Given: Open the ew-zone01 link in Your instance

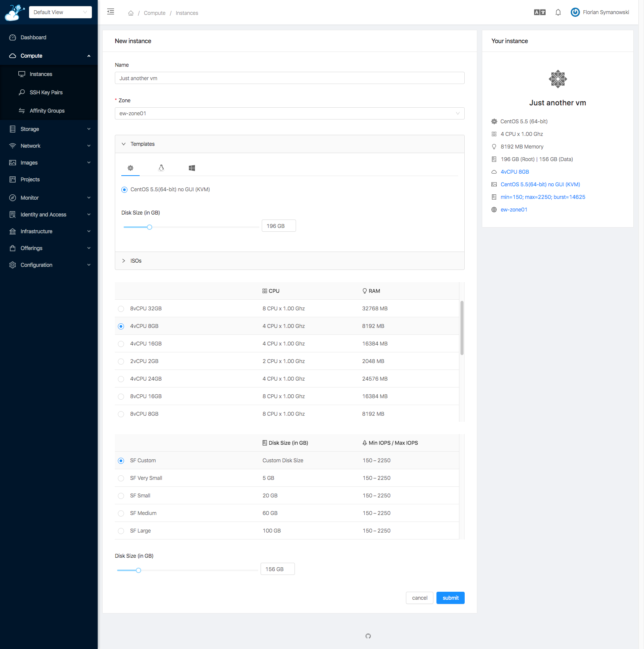Looking at the screenshot, I should click(514, 210).
